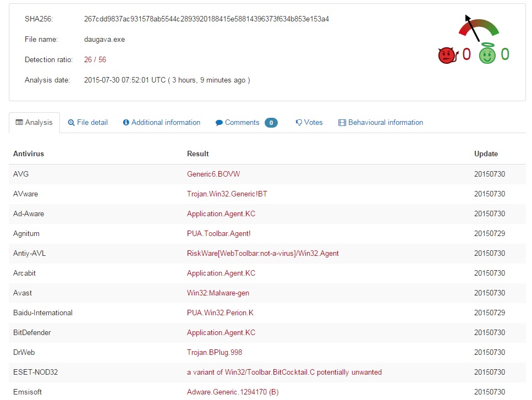Select the SHA256 hash value
This screenshot has width=532, height=400.
coord(206,19)
